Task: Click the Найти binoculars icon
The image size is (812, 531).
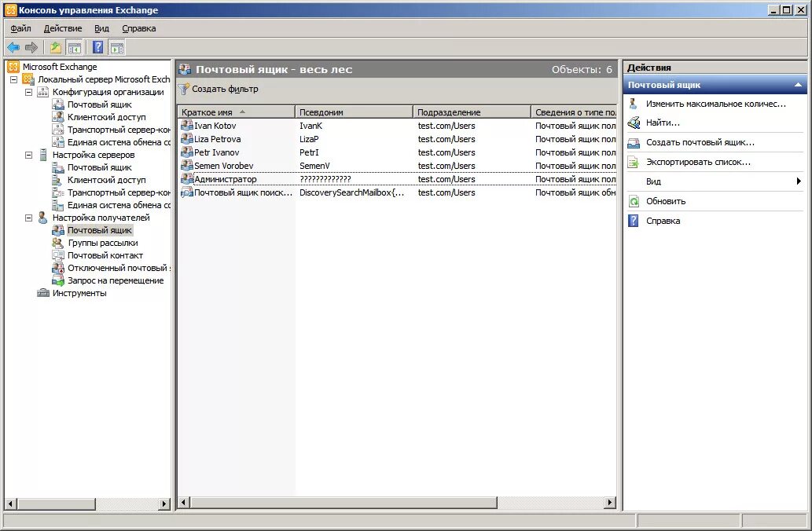Action: click(x=634, y=123)
